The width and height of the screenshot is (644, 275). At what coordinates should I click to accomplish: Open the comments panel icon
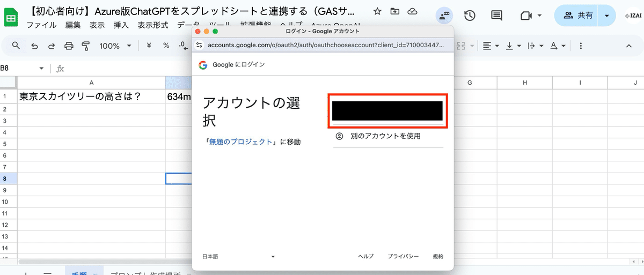point(497,16)
